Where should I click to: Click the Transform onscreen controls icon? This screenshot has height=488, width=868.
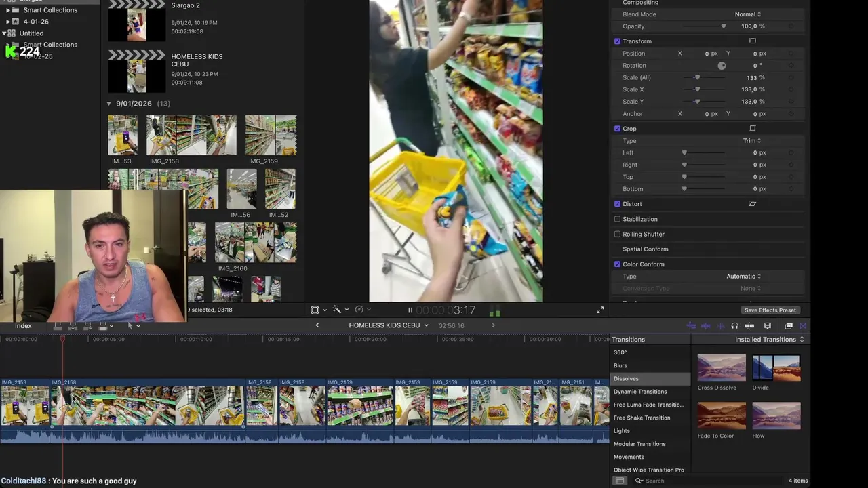point(752,41)
